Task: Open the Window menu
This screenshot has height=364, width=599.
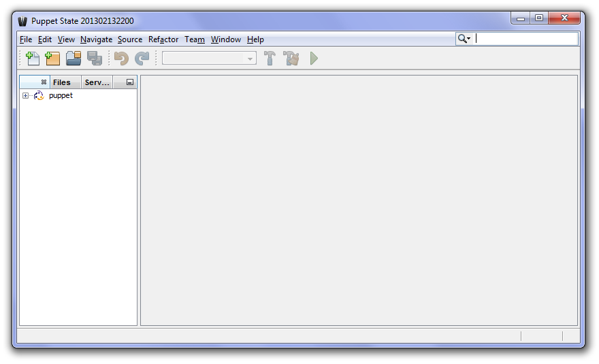Action: [226, 39]
